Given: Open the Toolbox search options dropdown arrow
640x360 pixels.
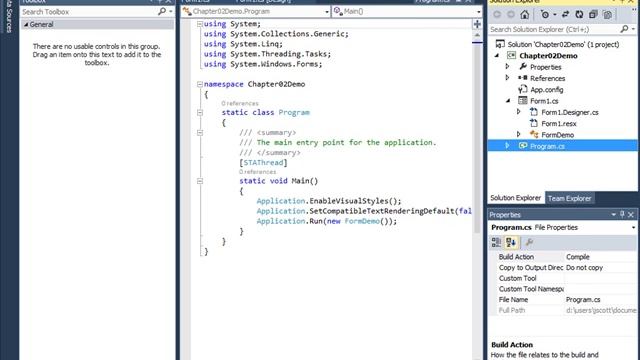Looking at the screenshot, I should pyautogui.click(x=171, y=11).
